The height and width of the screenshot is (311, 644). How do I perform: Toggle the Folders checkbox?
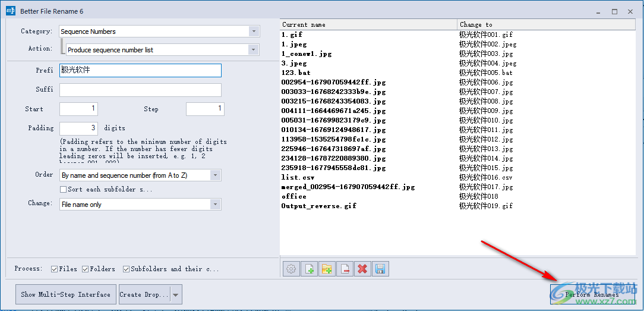tap(86, 269)
